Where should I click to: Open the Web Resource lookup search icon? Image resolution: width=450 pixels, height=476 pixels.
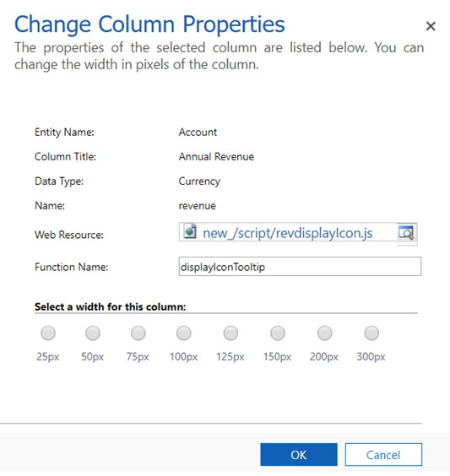pos(406,233)
